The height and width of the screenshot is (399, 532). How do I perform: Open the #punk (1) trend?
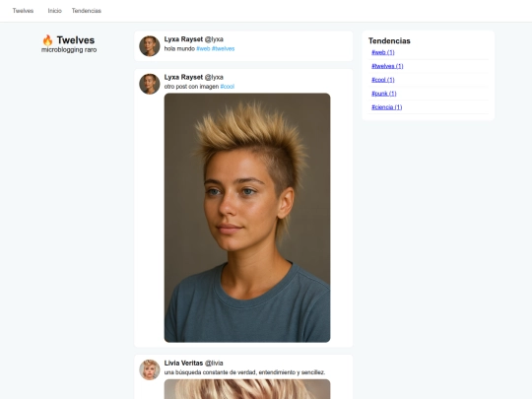(384, 94)
